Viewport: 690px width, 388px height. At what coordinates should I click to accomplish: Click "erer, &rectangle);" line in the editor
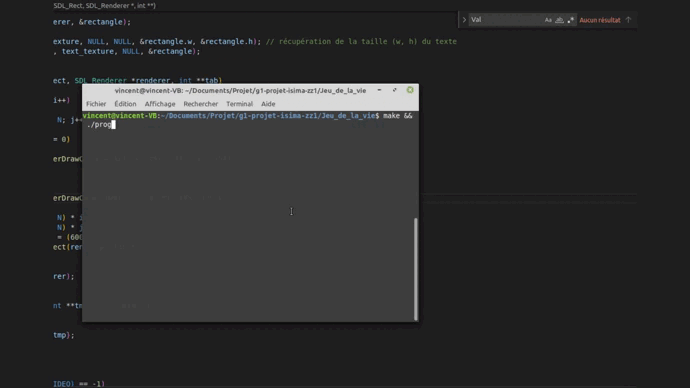click(x=92, y=22)
